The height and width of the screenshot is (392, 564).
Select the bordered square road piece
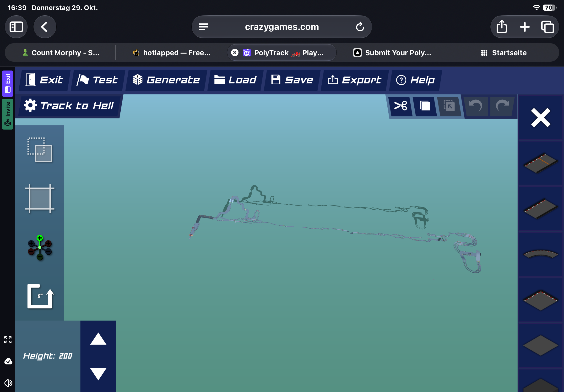[541, 300]
